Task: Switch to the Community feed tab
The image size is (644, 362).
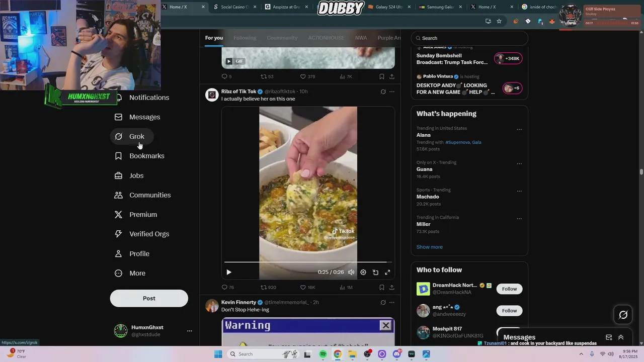Action: 282,38
